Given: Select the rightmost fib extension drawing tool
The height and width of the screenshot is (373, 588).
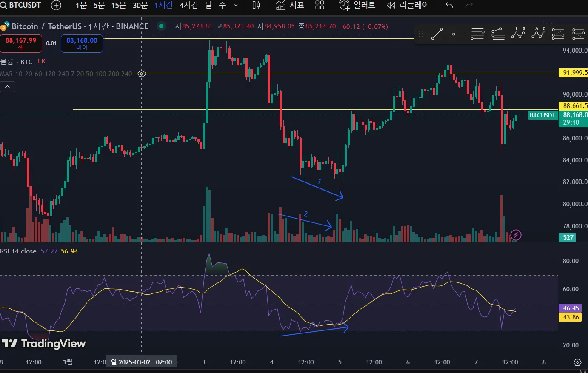Looking at the screenshot, I should click(578, 34).
